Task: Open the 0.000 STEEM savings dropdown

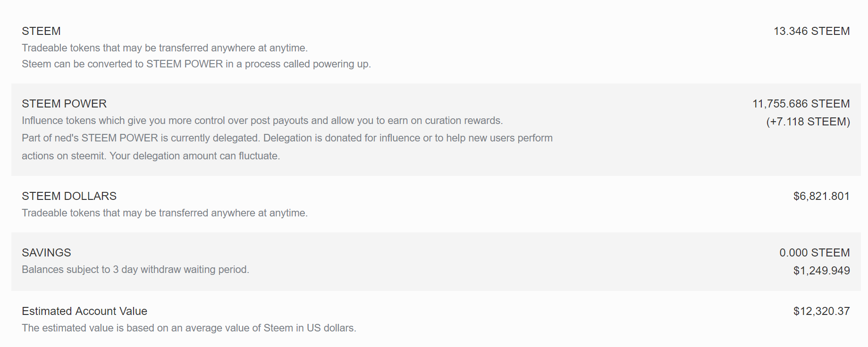Action: (814, 253)
